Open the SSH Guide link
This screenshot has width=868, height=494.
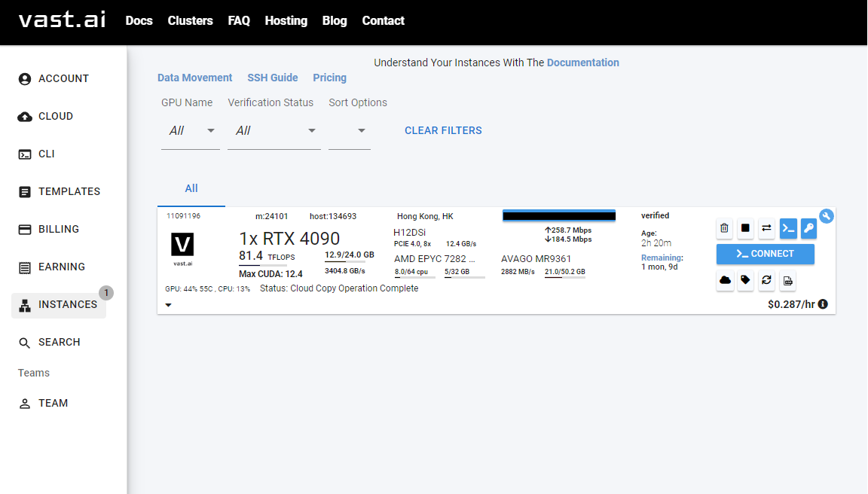click(272, 78)
